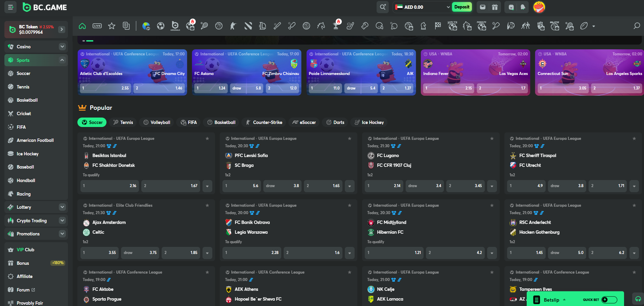The height and width of the screenshot is (306, 644).
Task: Select the checkered racing flag icon
Action: [x=438, y=26]
